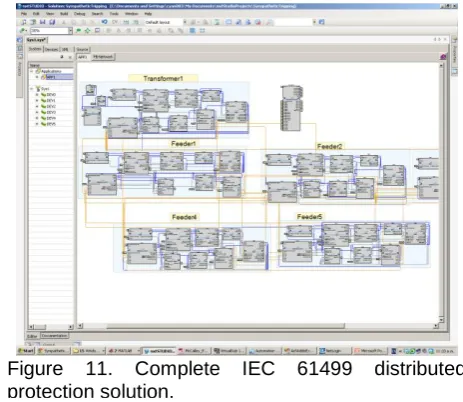Click the tree panel scrollbar right arrow
Viewport: 463px width, 402px height.
70,327
